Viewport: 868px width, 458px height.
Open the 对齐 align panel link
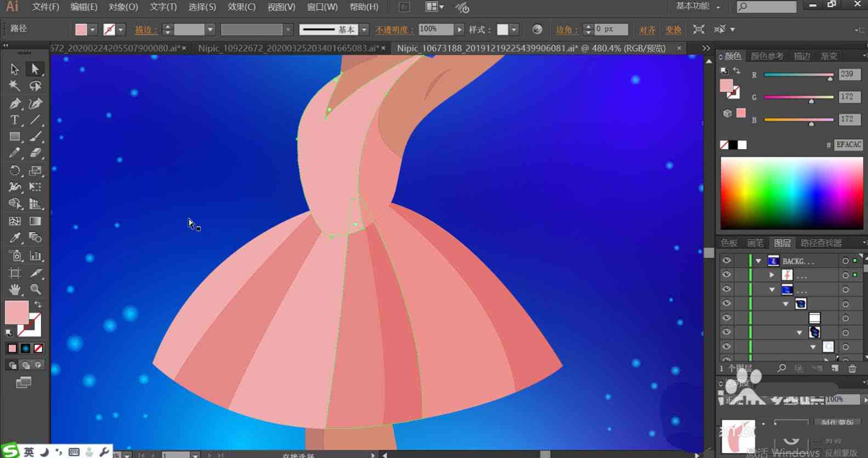pyautogui.click(x=648, y=30)
